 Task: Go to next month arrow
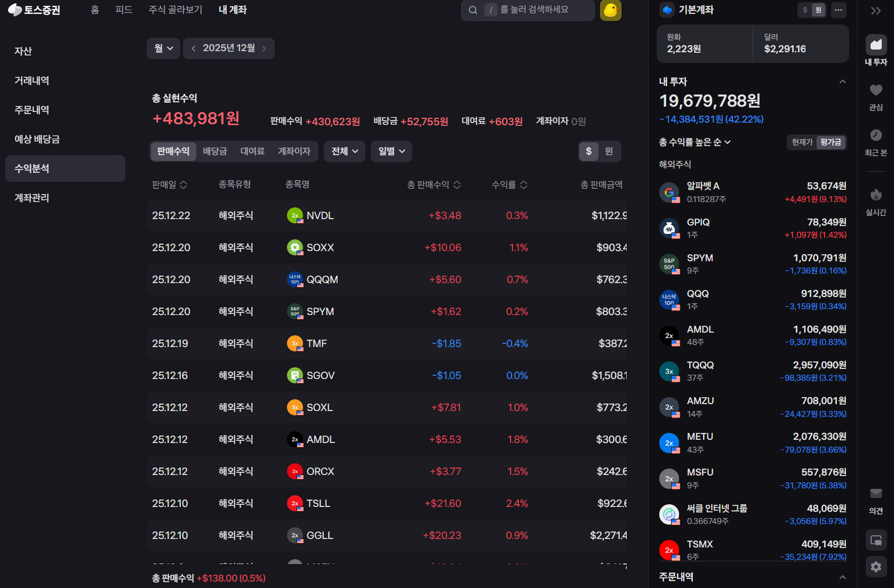pyautogui.click(x=264, y=49)
